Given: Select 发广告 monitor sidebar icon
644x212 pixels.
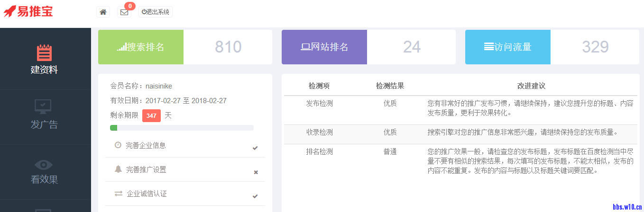Looking at the screenshot, I should click(44, 107).
